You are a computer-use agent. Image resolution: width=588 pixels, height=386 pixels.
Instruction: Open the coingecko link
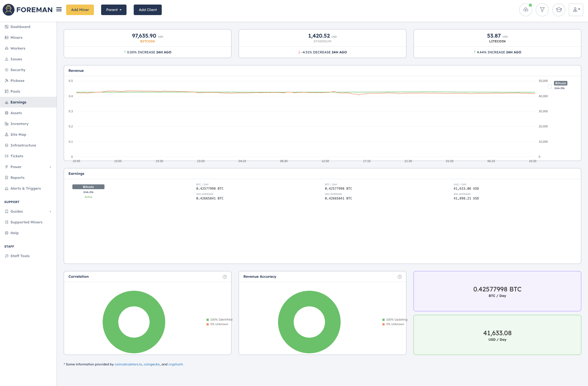click(x=152, y=364)
